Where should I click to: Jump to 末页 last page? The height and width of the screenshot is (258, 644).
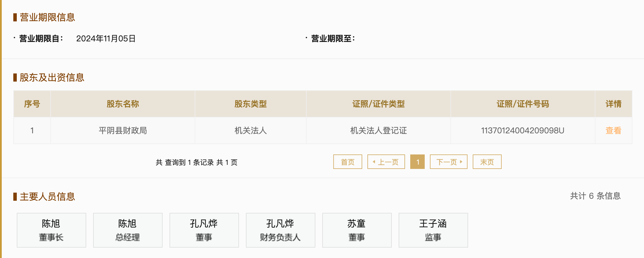[x=487, y=162]
